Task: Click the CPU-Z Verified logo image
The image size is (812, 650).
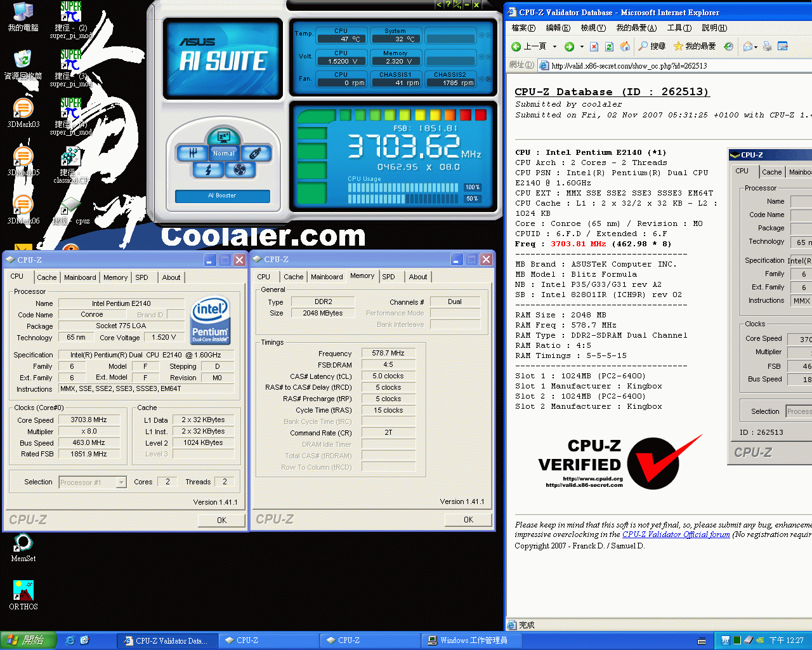Action: click(620, 463)
